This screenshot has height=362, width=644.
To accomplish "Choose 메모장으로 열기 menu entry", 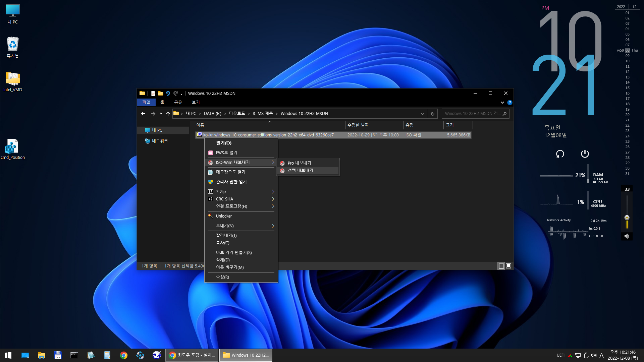I will pos(241,172).
